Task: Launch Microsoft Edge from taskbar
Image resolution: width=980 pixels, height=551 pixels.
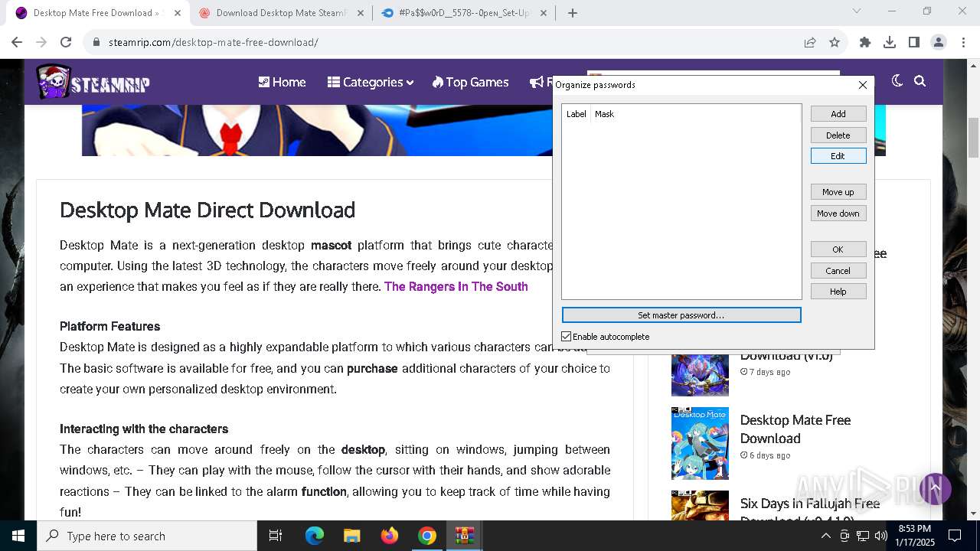Action: [x=315, y=536]
